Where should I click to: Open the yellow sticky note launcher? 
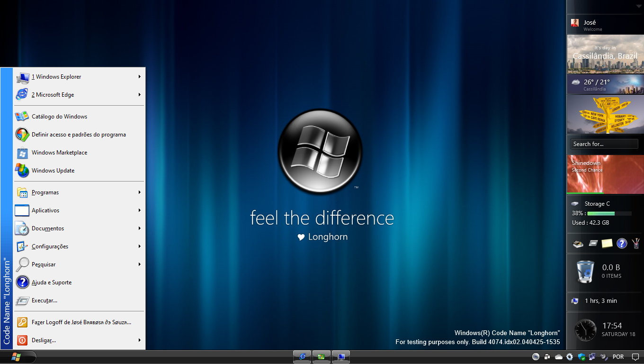607,244
